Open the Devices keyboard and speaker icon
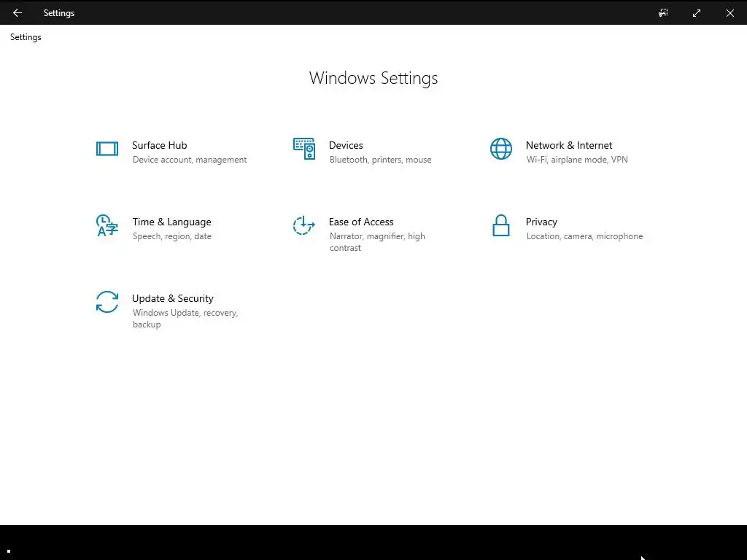 coord(304,149)
